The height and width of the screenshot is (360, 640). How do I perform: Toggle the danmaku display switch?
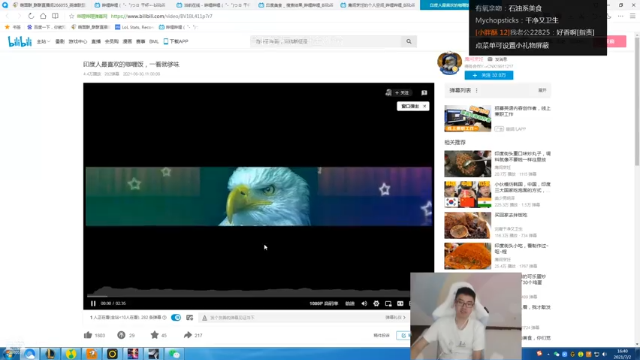pyautogui.click(x=176, y=318)
